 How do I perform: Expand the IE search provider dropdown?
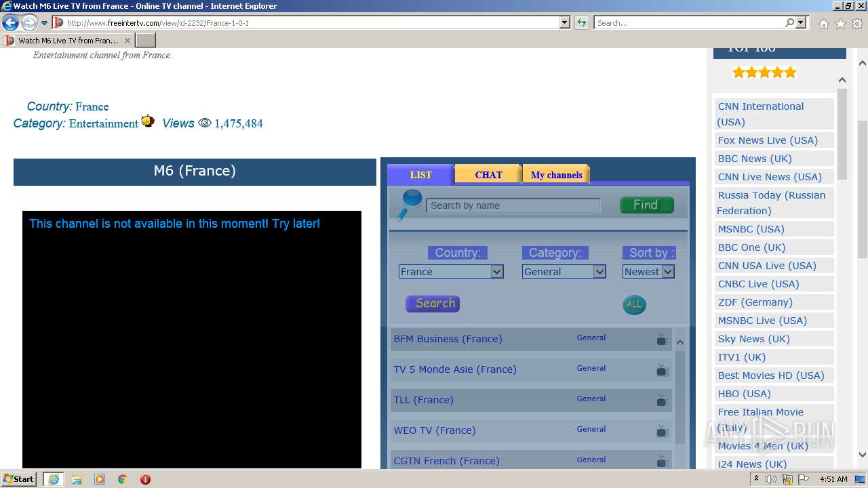(802, 22)
